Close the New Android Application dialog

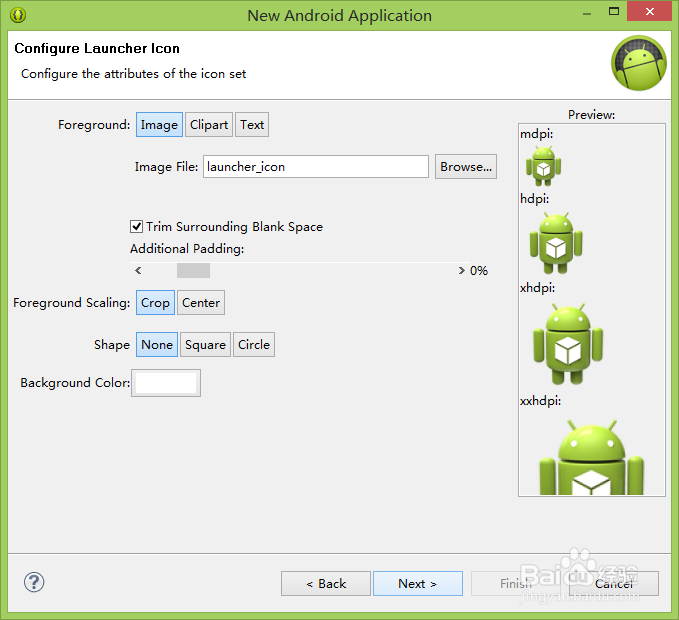[650, 11]
